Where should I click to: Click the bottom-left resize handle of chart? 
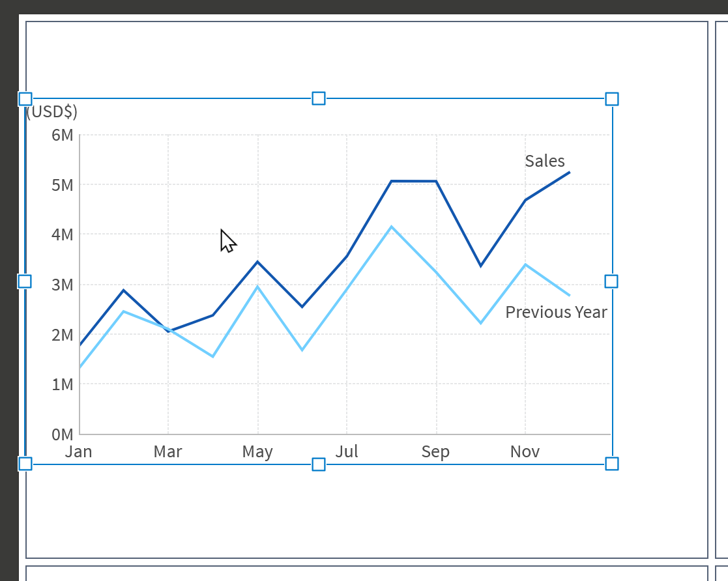click(x=25, y=464)
